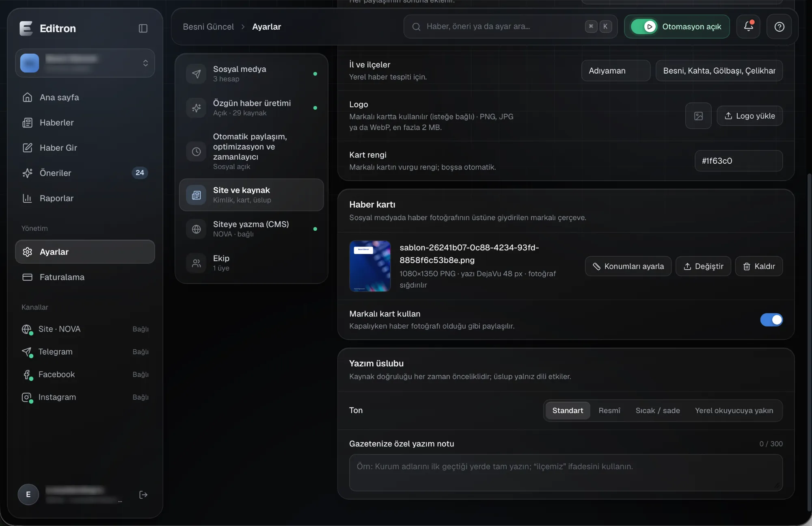The image size is (812, 526).
Task: Open the Ekip settings section
Action: tap(251, 263)
